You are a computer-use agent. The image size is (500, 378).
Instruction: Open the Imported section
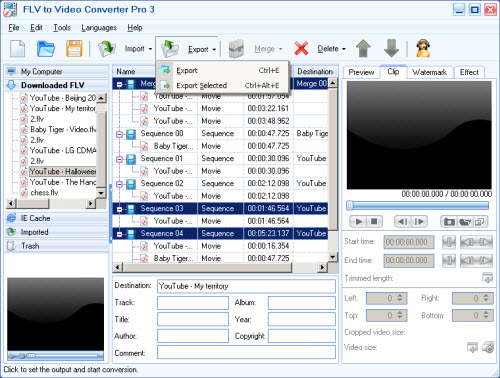57,232
